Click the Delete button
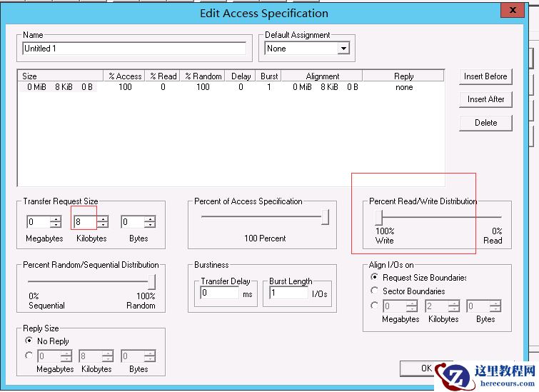The width and height of the screenshot is (539, 392). pyautogui.click(x=485, y=123)
